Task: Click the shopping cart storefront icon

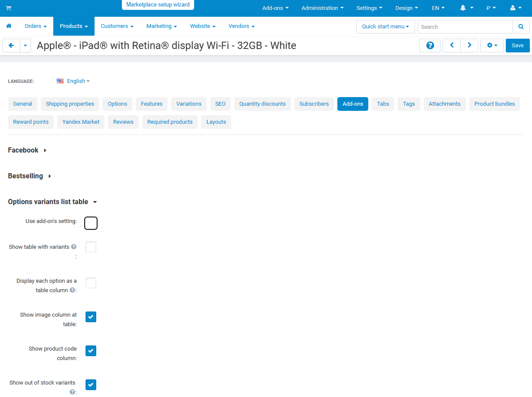Action: (9, 8)
